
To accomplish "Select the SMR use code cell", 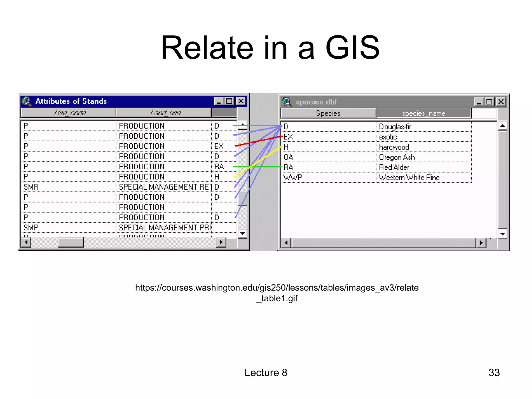I will (x=69, y=187).
